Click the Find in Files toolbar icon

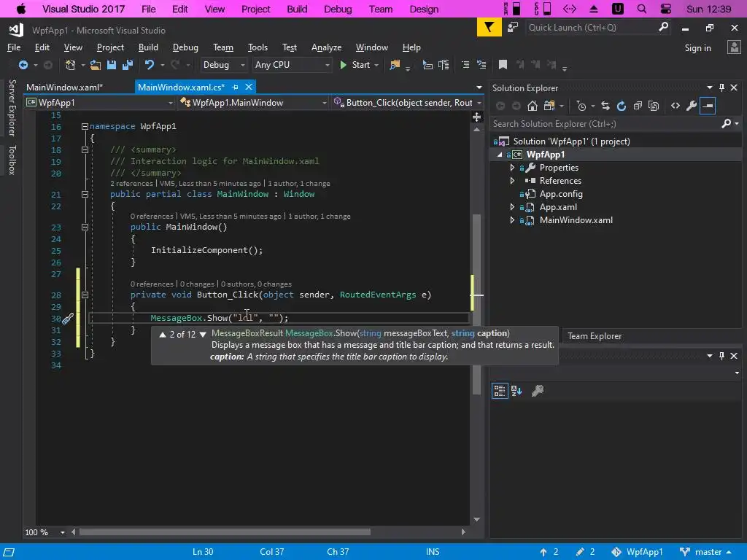[x=395, y=65]
